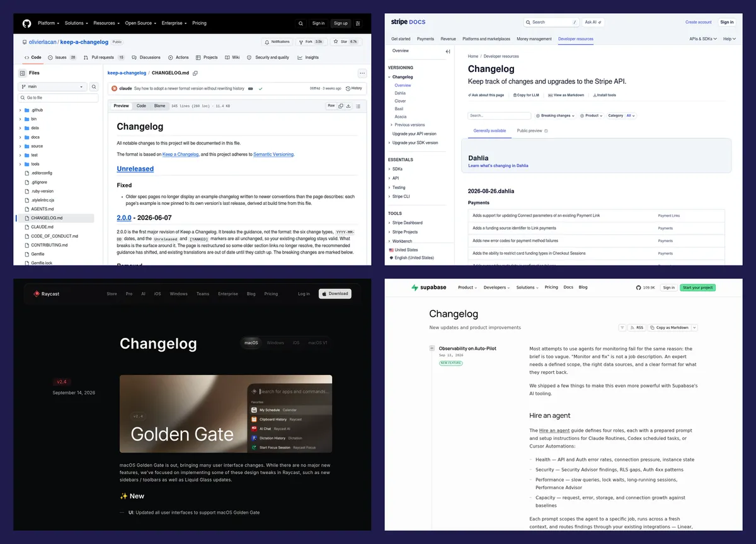Select the Windows tab on Raycast changelog
Image resolution: width=756 pixels, height=544 pixels.
click(x=275, y=343)
